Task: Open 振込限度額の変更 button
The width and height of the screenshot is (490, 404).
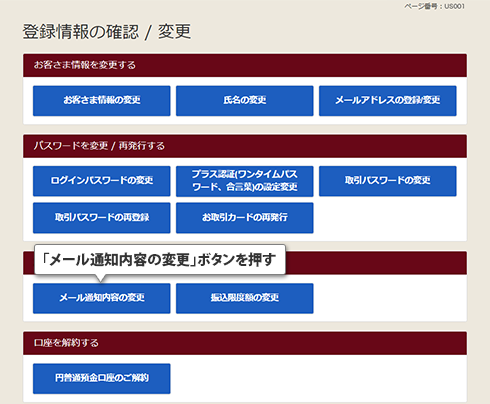Action: click(245, 298)
